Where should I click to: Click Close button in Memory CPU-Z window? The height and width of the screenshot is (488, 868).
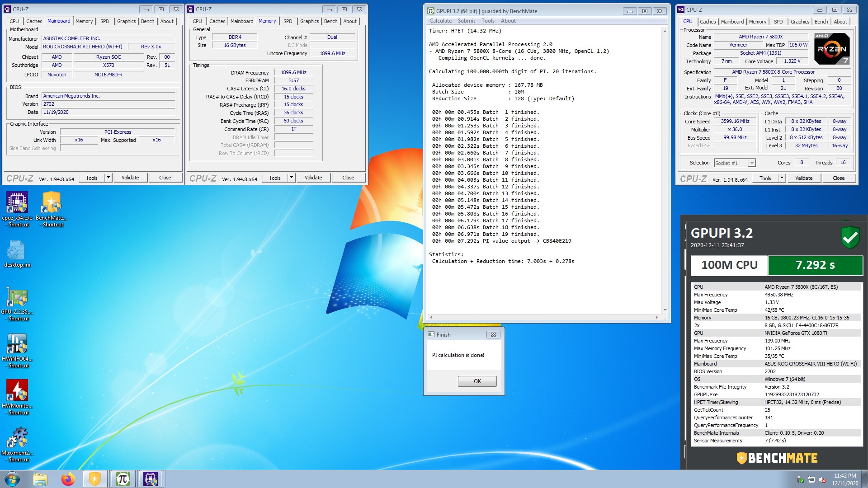(x=348, y=178)
